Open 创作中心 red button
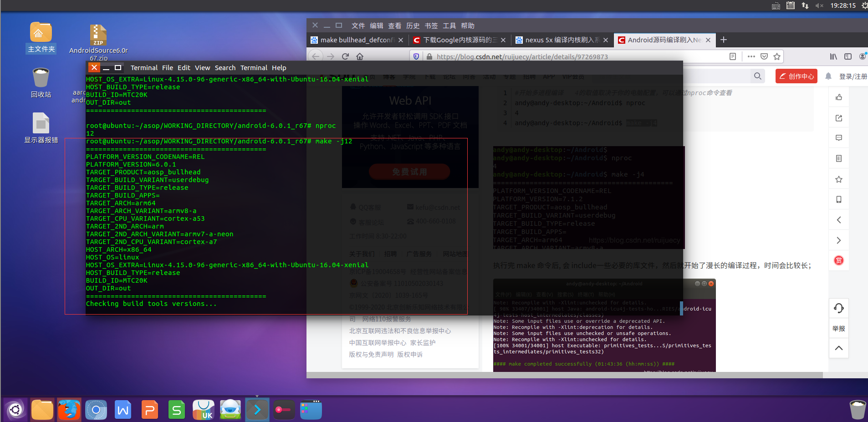The image size is (868, 422). pyautogui.click(x=797, y=76)
